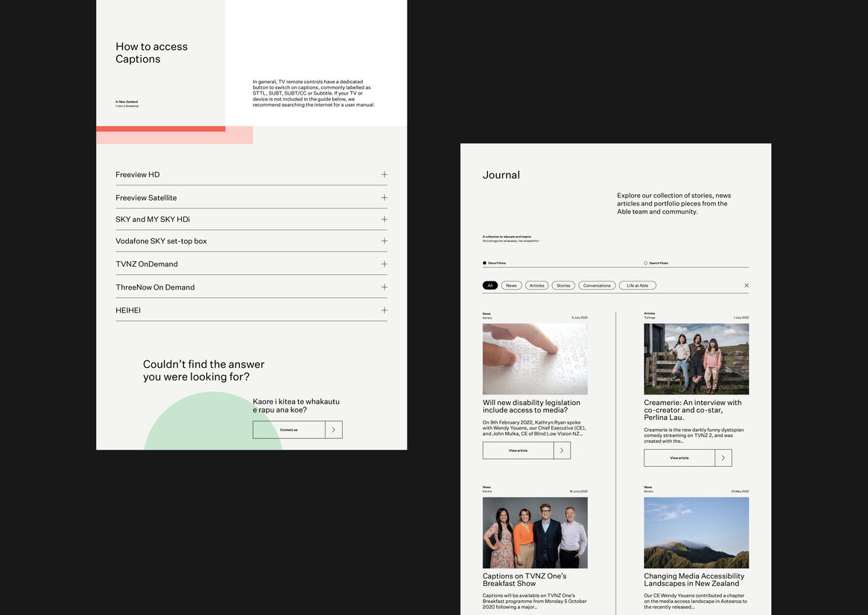Open 'Captions on TVNZ One's Breakfast Show' title
The height and width of the screenshot is (615, 868).
coord(525,579)
